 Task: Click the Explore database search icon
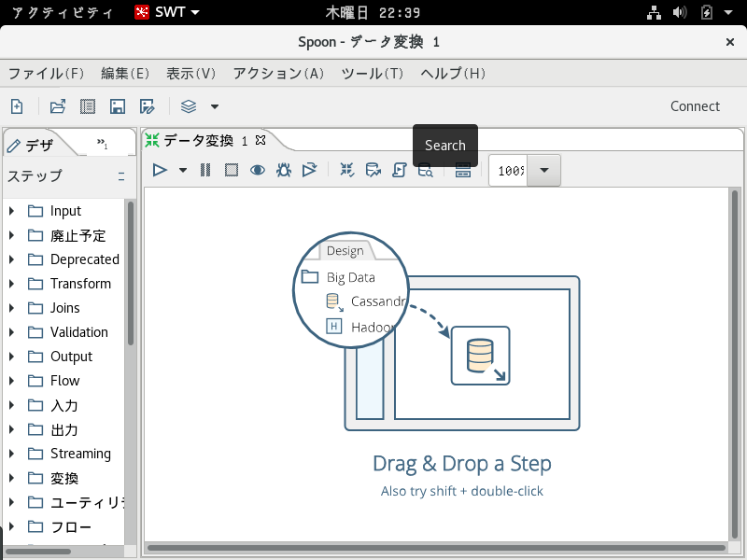click(x=426, y=170)
